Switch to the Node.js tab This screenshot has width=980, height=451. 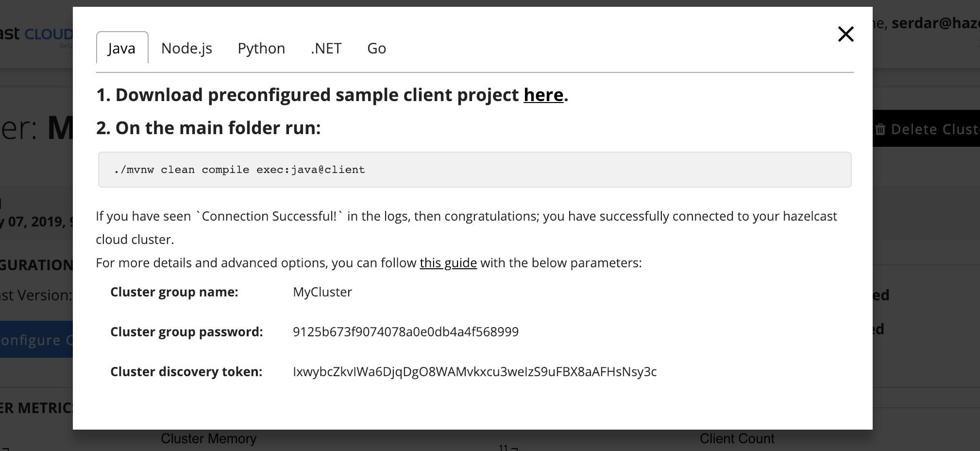(x=186, y=48)
